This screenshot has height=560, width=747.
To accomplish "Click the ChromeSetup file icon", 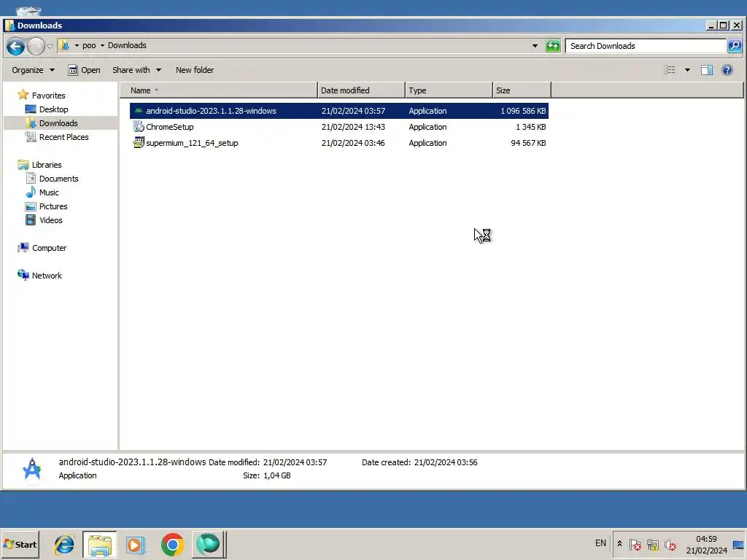I will tap(138, 127).
